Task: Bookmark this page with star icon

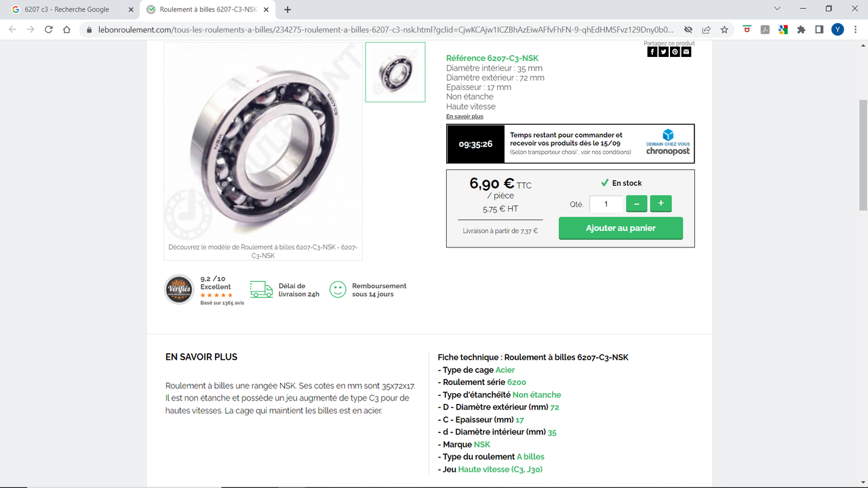Action: [x=724, y=30]
